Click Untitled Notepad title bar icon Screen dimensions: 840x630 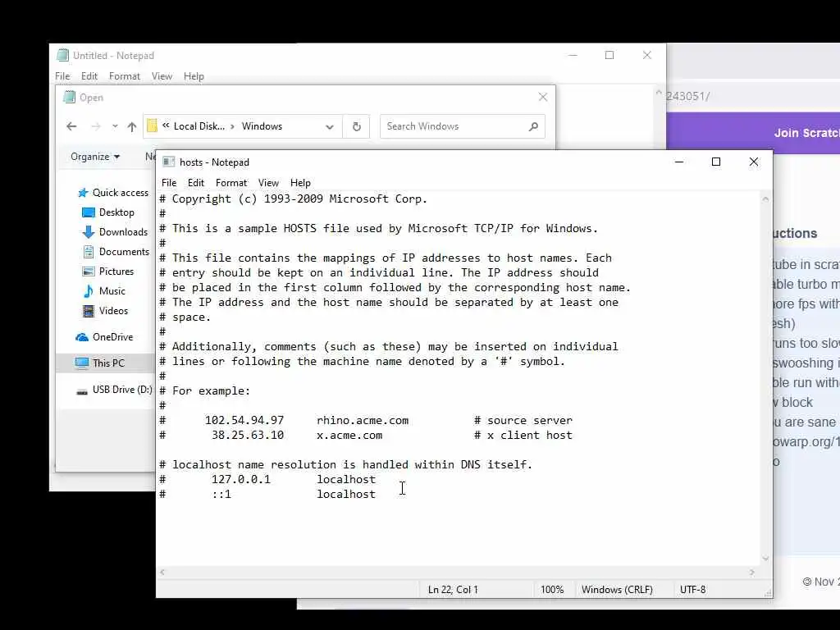point(62,55)
